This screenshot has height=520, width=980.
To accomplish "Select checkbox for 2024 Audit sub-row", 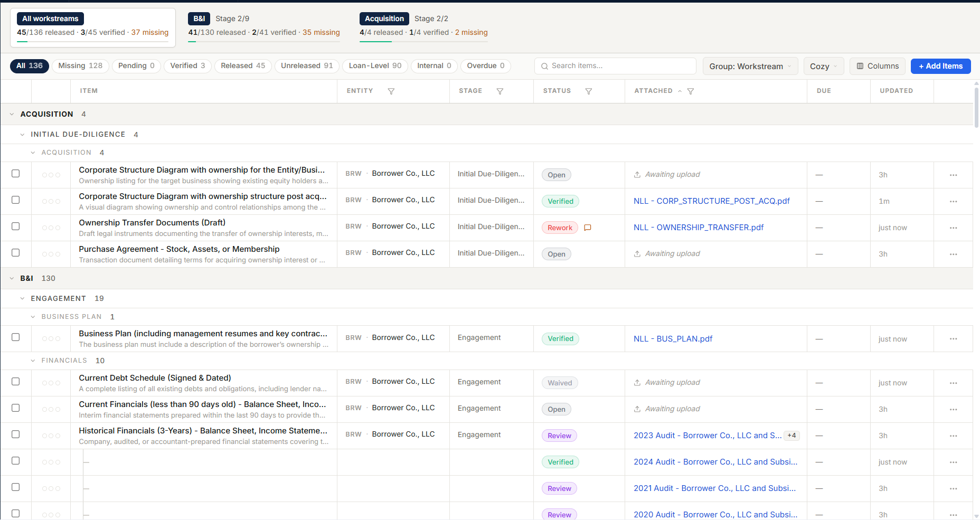I will tap(16, 461).
